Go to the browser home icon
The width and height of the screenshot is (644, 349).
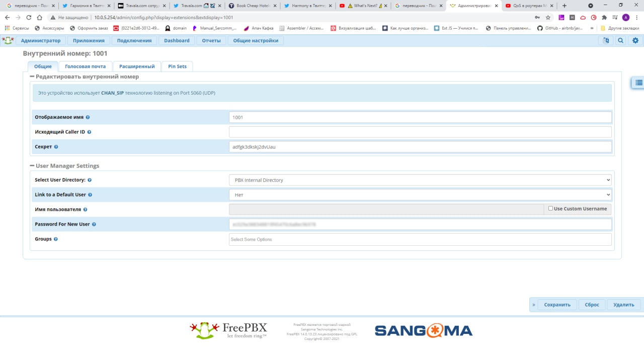tap(40, 17)
